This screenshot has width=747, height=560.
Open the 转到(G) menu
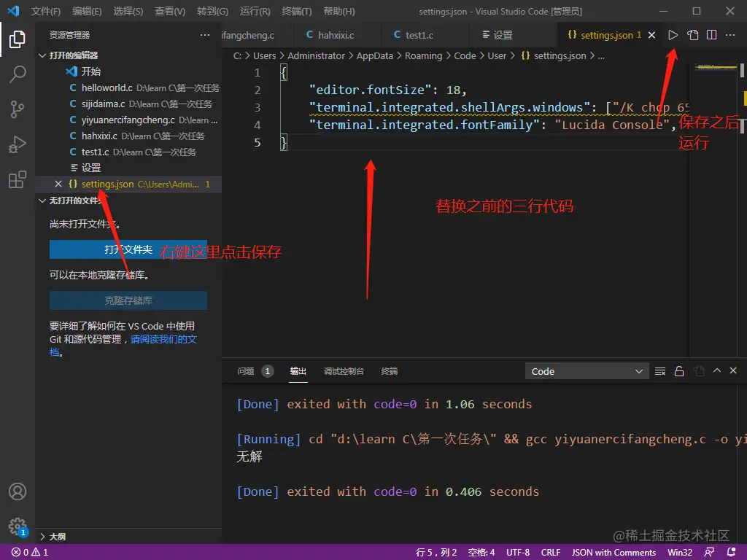pyautogui.click(x=212, y=11)
